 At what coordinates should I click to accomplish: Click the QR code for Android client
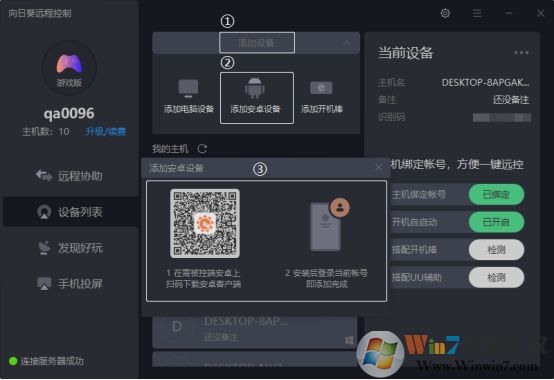click(205, 223)
